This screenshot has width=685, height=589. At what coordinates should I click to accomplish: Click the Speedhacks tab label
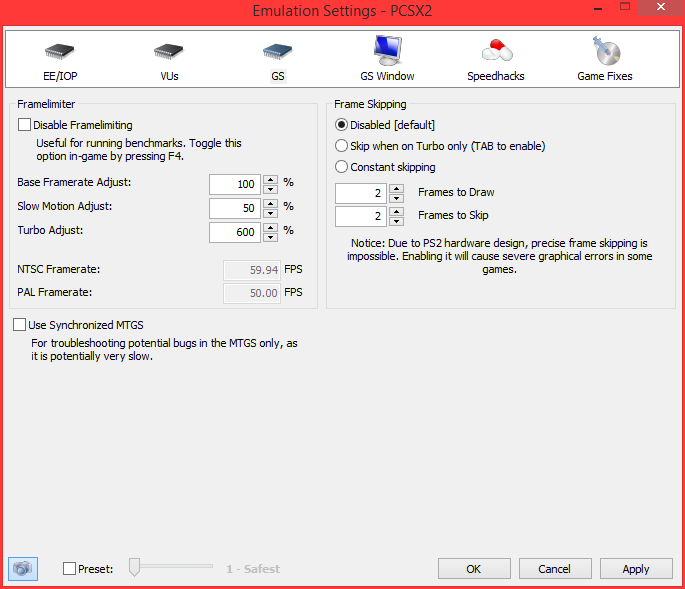[x=496, y=76]
